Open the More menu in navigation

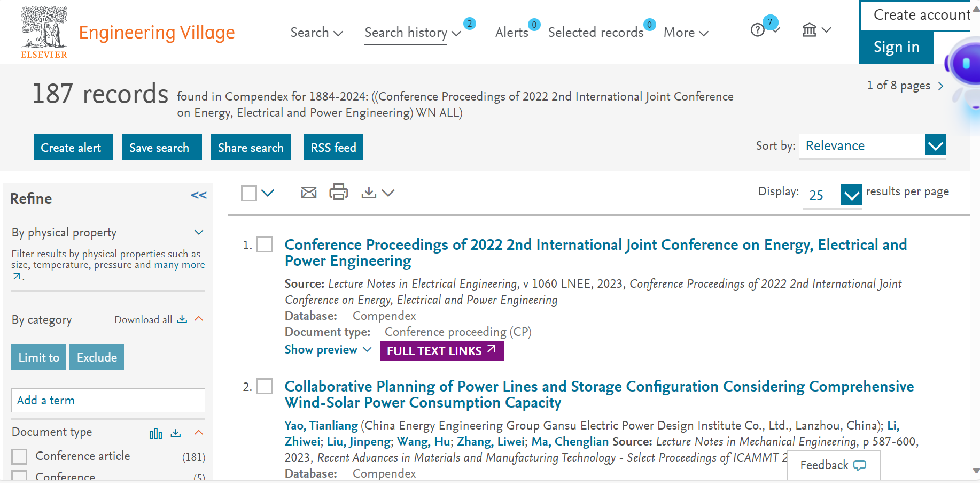point(686,33)
